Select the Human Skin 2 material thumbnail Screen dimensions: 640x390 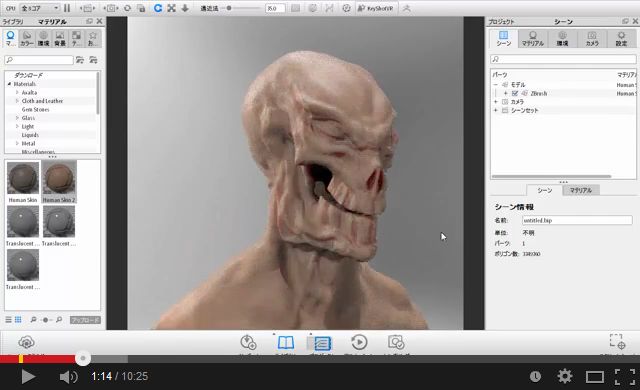click(59, 178)
